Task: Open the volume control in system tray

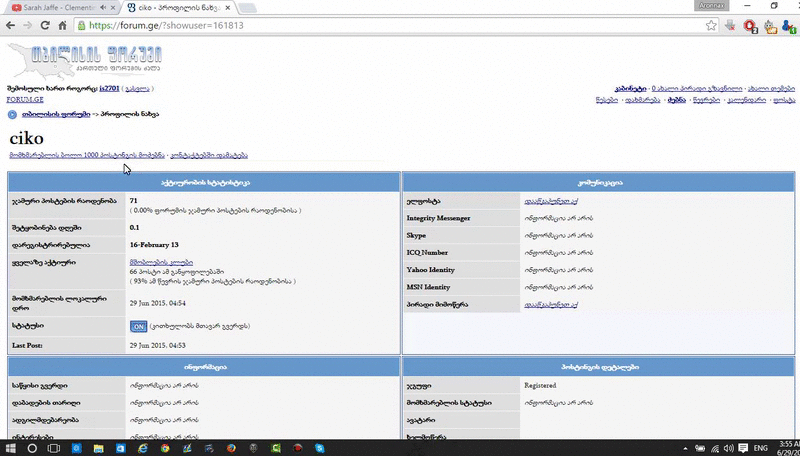Action: (x=729, y=448)
